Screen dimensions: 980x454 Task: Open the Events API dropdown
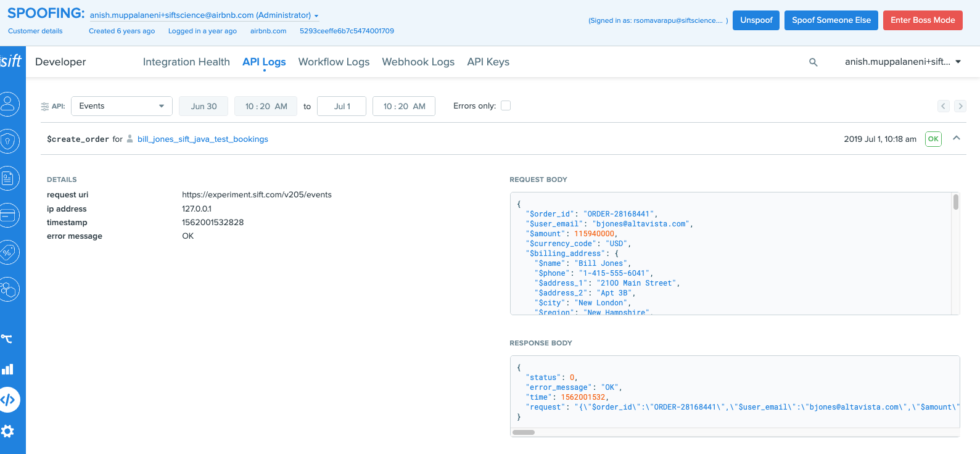(x=121, y=106)
